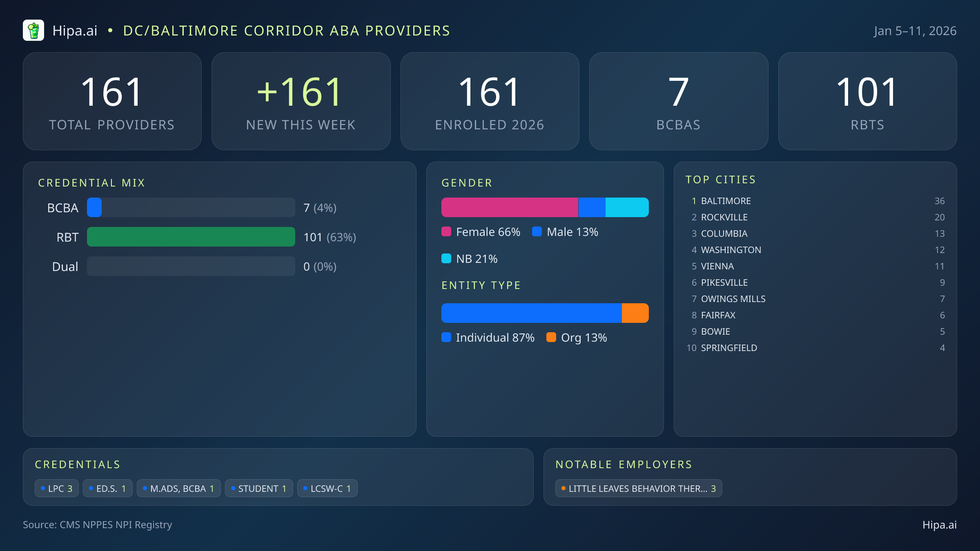Toggle the LCSW-C 1 credential chip

click(327, 488)
